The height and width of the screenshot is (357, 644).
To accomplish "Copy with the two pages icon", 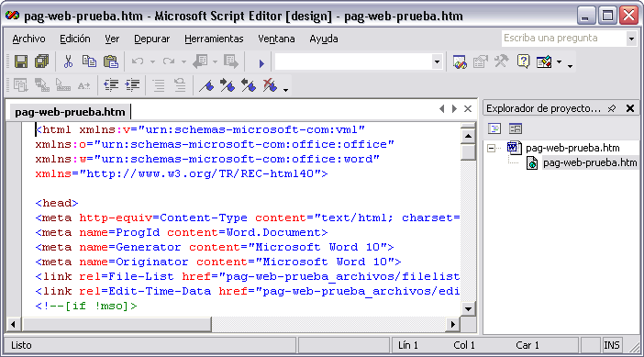I will [x=89, y=61].
